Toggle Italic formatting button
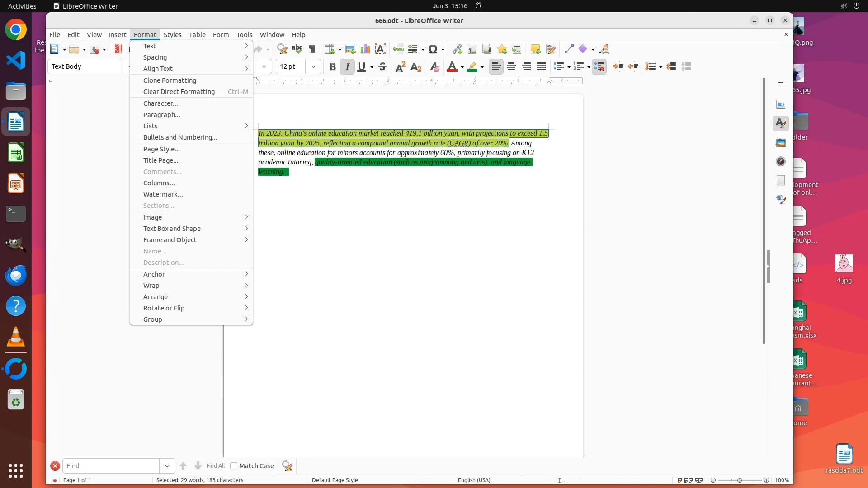This screenshot has width=868, height=488. (x=347, y=67)
